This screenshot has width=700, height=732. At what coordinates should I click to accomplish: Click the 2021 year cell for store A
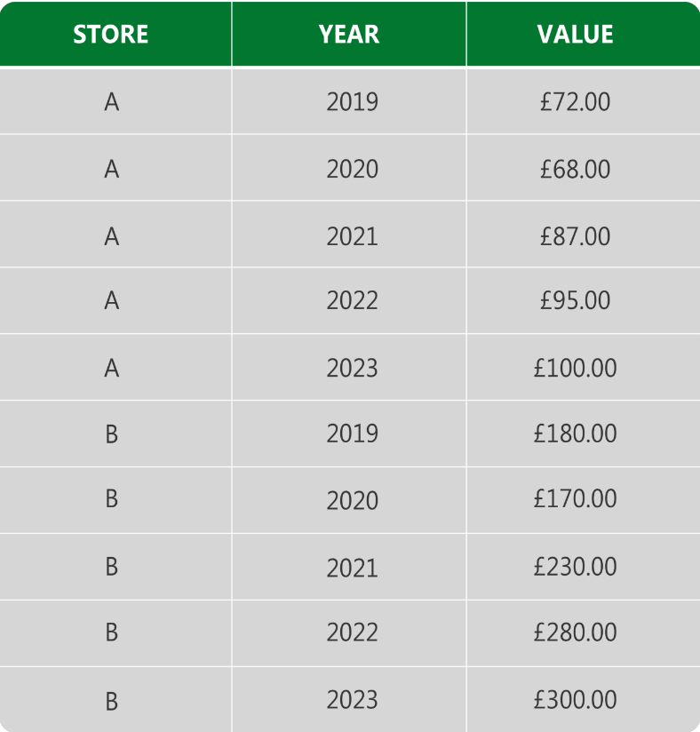352,235
